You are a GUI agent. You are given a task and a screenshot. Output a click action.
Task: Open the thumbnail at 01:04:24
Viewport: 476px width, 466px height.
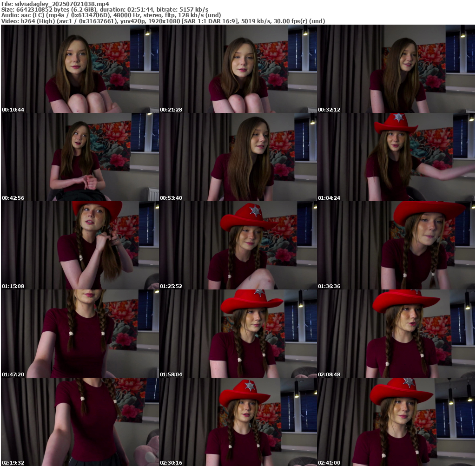396,157
